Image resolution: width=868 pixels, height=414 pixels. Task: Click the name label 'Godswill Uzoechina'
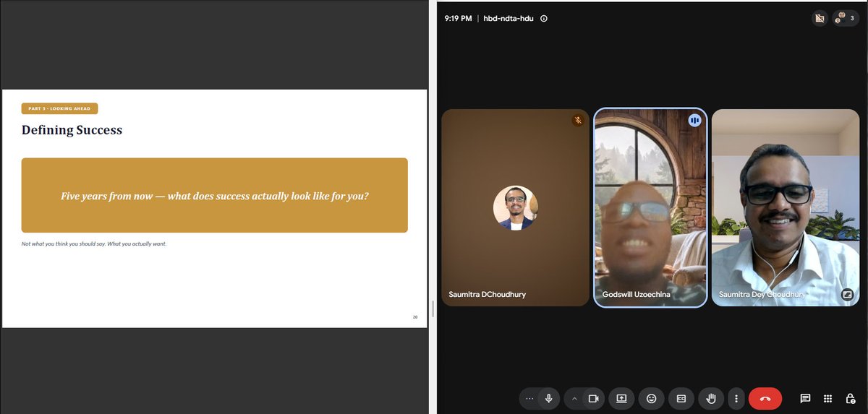click(x=635, y=295)
